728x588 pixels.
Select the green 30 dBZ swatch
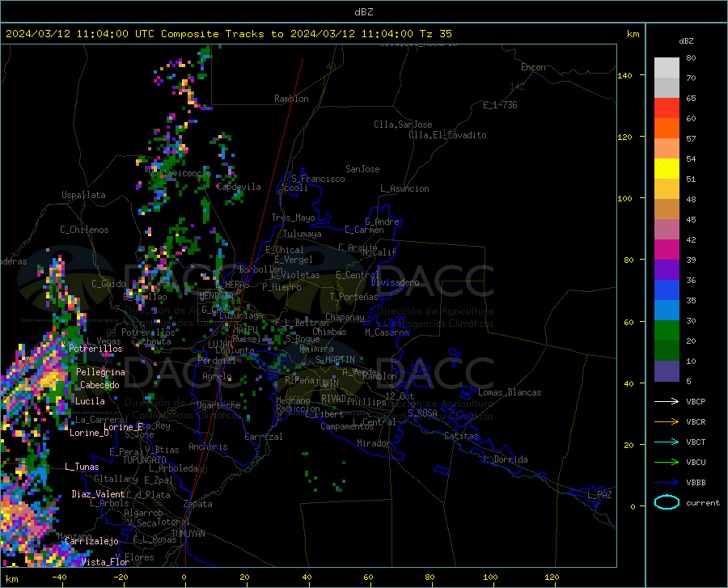[x=667, y=330]
